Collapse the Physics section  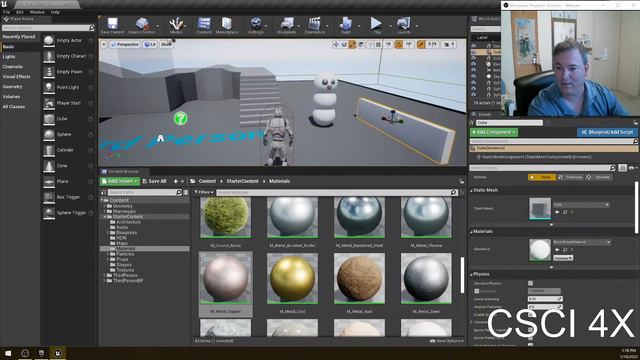(471, 275)
